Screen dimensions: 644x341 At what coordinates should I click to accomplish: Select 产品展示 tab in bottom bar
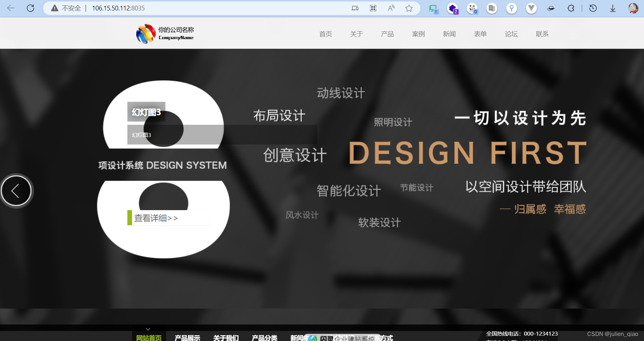(x=187, y=337)
